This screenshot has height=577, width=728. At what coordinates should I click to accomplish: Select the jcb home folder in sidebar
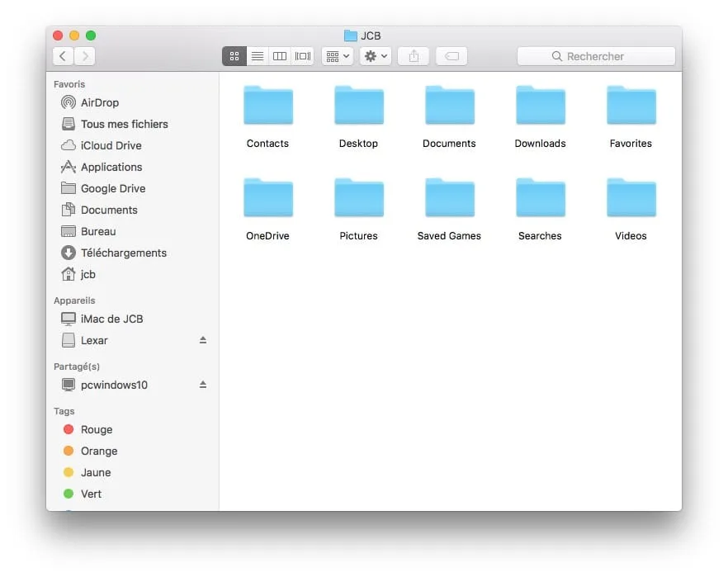pyautogui.click(x=132, y=274)
